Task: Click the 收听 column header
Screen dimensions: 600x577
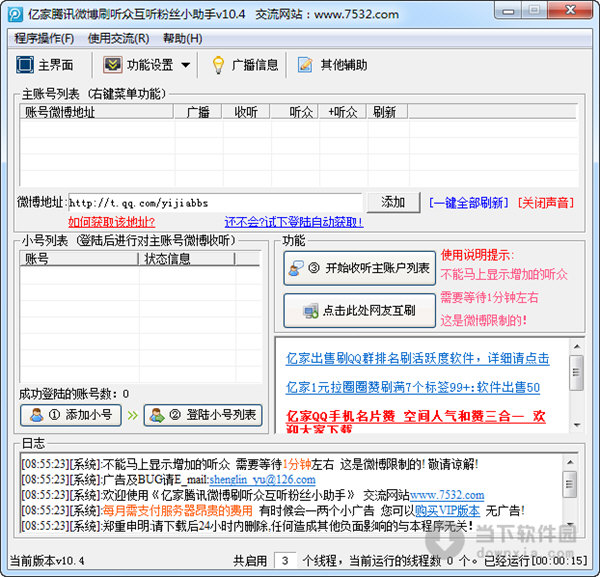Action: point(246,112)
